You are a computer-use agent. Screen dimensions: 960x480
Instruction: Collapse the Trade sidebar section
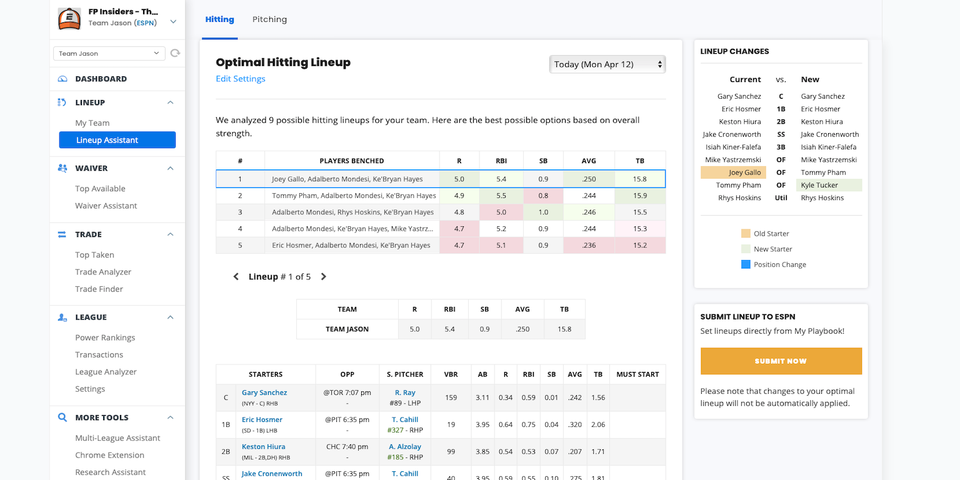171,234
